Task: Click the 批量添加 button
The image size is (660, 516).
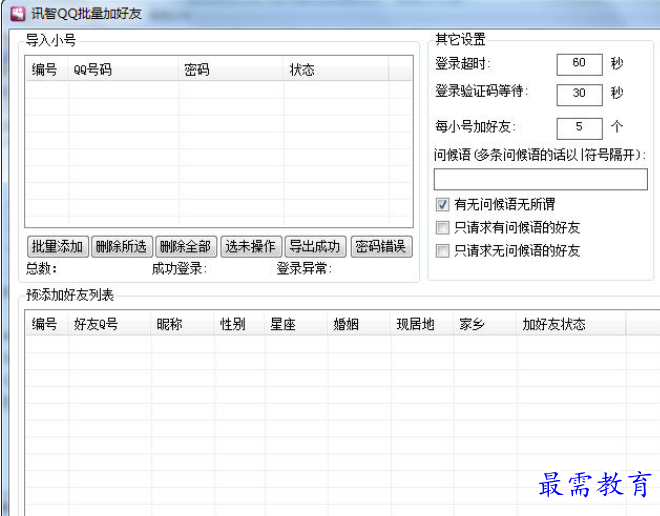Action: click(58, 246)
